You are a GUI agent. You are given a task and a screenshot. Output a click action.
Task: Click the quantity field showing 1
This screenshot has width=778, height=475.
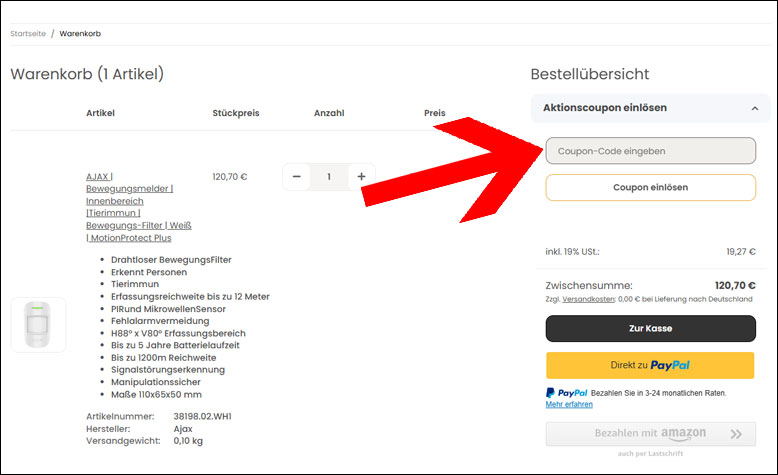coord(329,177)
